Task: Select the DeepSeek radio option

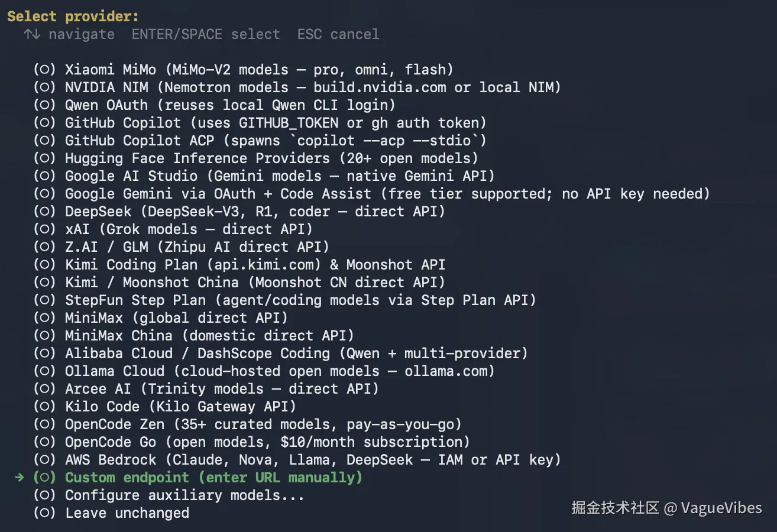Action: 44,212
